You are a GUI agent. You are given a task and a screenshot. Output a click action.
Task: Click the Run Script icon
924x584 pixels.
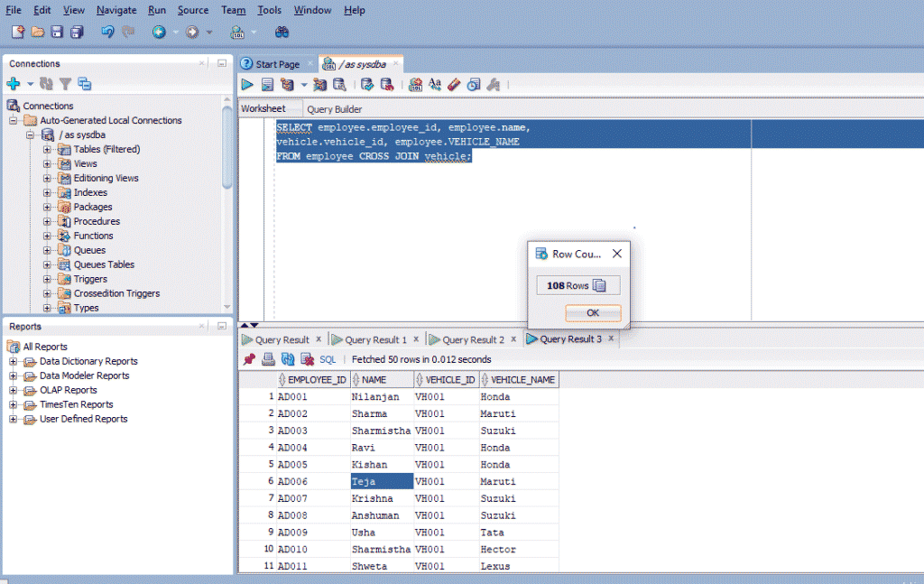point(267,85)
